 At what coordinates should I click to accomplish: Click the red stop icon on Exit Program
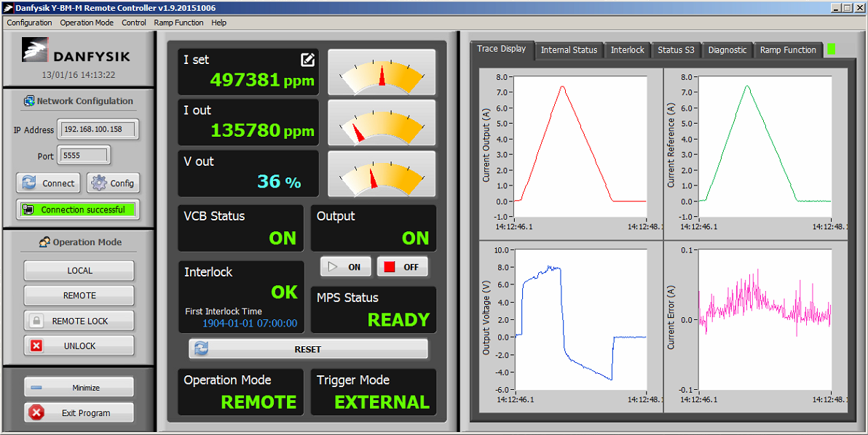pos(36,413)
